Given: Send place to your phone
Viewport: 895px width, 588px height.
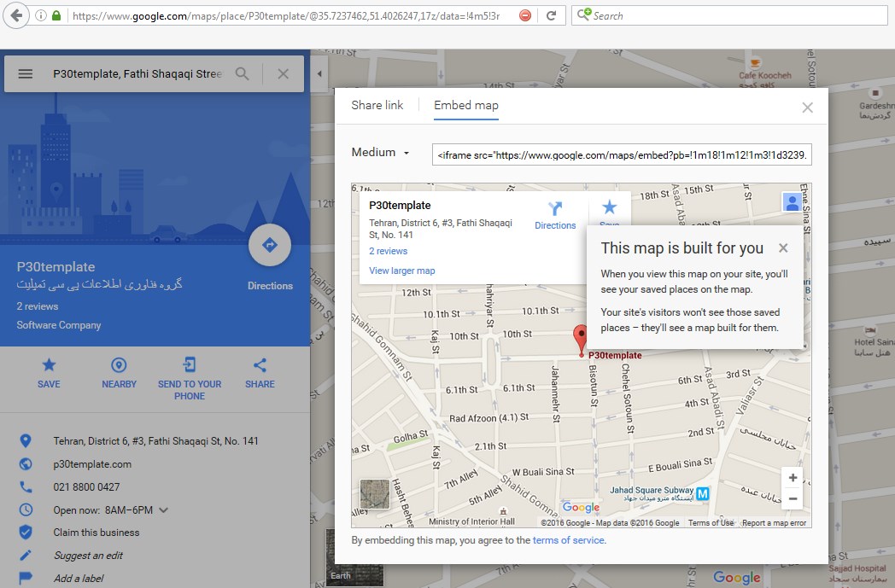Looking at the screenshot, I should pos(190,379).
